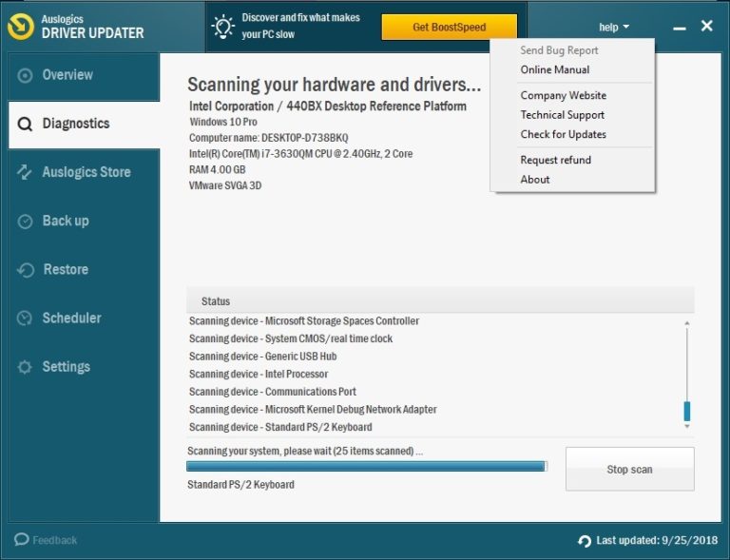This screenshot has height=560, width=730.
Task: Click the 'VMware SVGA 3D' text
Action: pos(225,185)
